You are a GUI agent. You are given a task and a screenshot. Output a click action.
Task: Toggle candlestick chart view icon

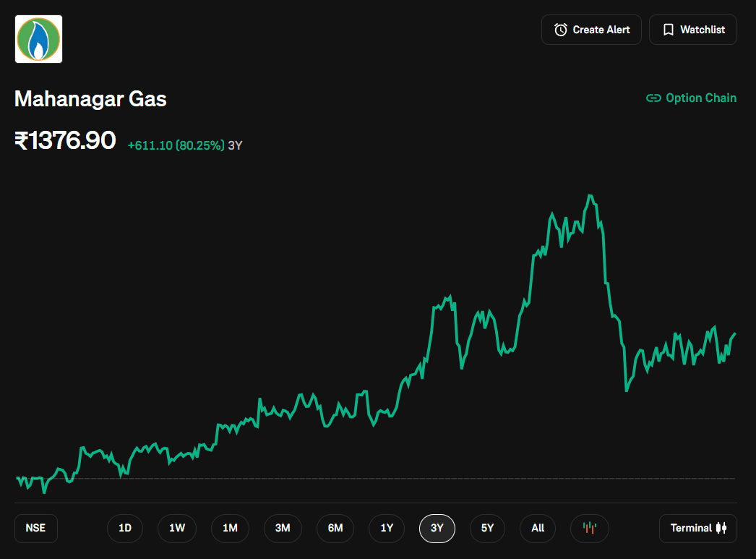tap(589, 528)
